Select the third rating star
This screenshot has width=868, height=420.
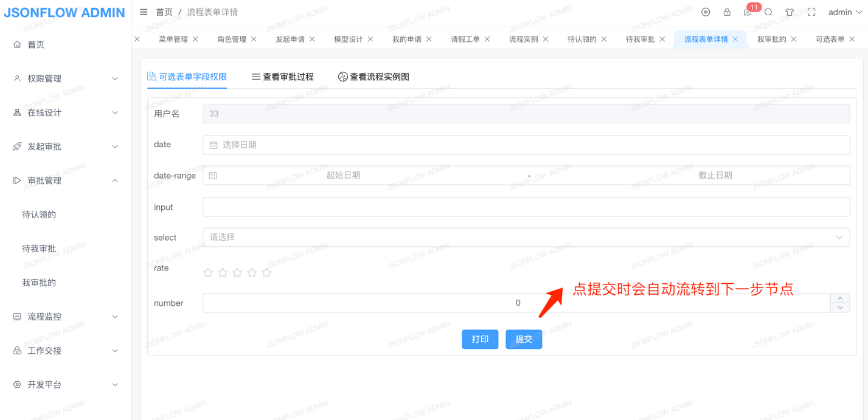click(x=237, y=273)
